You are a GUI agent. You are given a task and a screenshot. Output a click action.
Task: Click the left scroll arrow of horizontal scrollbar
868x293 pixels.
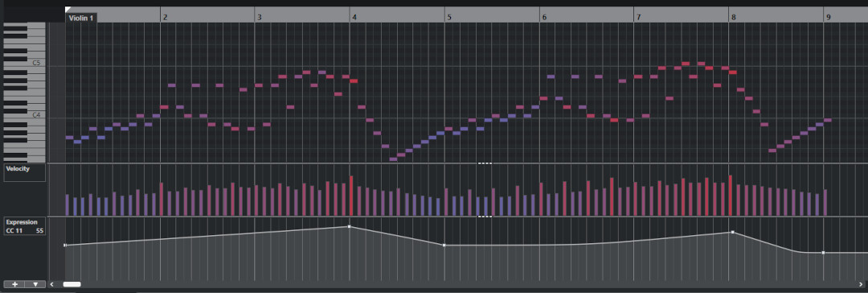[52, 284]
